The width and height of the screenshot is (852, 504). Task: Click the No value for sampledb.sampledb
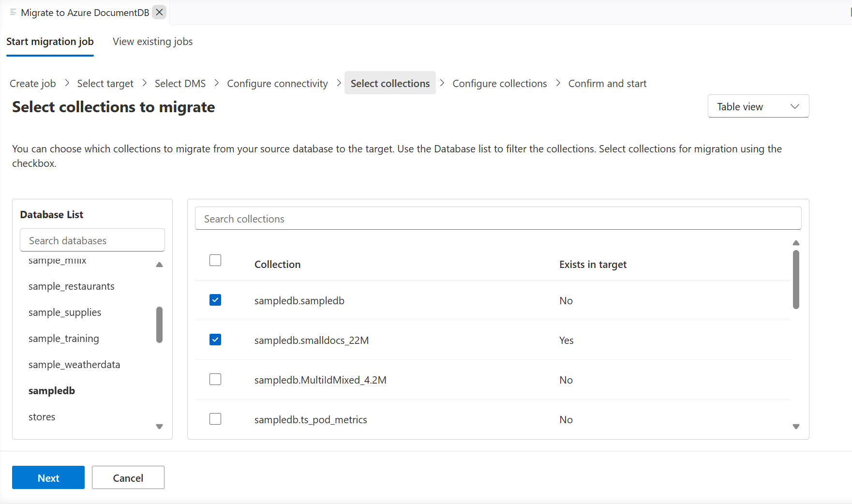(566, 301)
